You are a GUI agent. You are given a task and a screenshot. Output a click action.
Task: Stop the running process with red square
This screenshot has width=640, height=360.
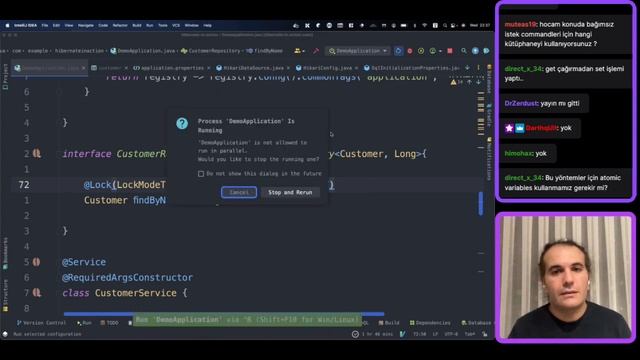[x=450, y=51]
